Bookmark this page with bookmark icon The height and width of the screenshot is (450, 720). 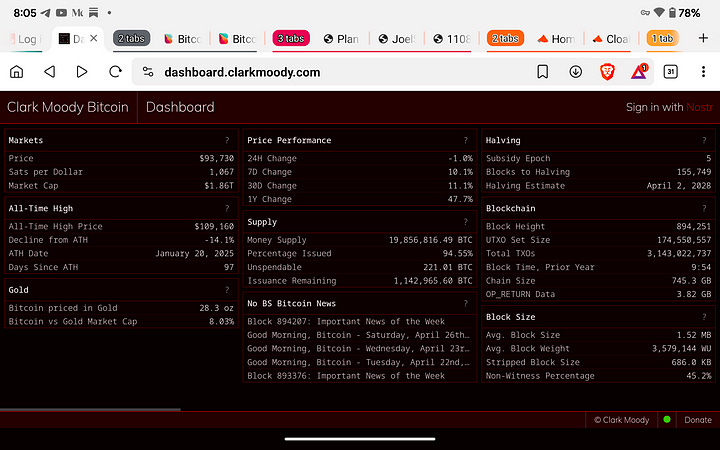542,72
